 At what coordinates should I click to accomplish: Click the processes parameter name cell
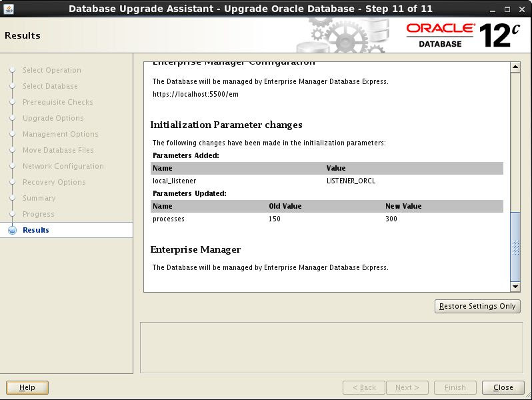click(x=169, y=219)
